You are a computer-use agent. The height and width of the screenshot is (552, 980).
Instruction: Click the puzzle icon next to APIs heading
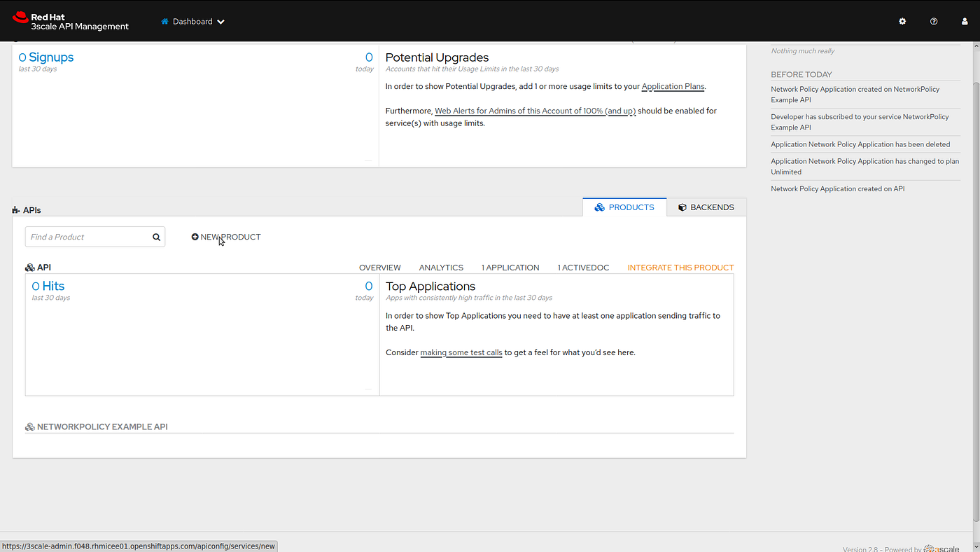tap(16, 210)
